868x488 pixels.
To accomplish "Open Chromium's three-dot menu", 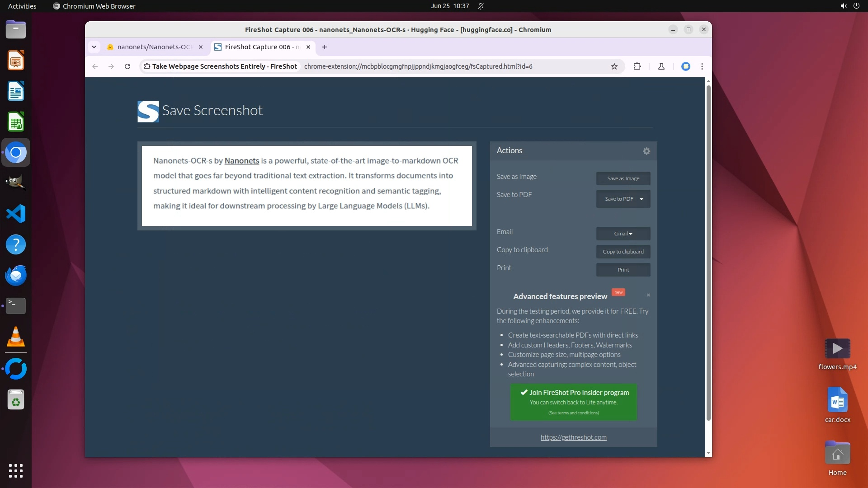I will click(x=702, y=66).
